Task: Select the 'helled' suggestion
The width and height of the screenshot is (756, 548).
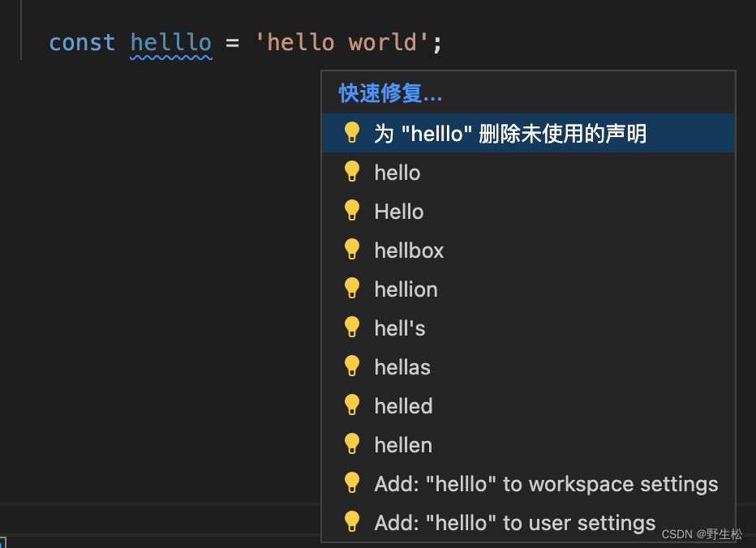Action: tap(528, 406)
